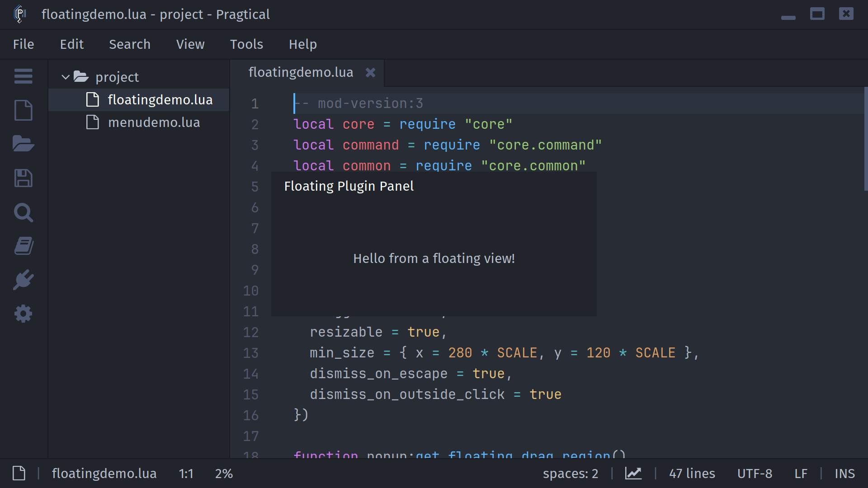Click the LF line ending indicator
Viewport: 868px width, 488px height.
coord(801,474)
